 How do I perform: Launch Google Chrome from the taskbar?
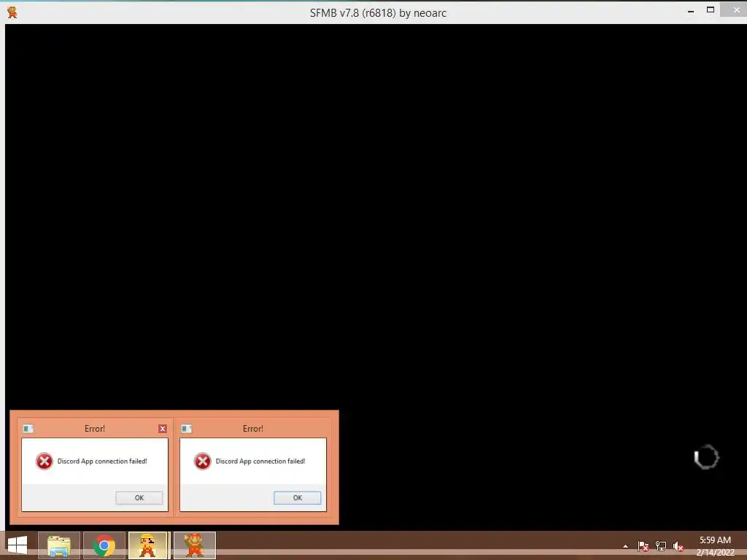(x=104, y=545)
